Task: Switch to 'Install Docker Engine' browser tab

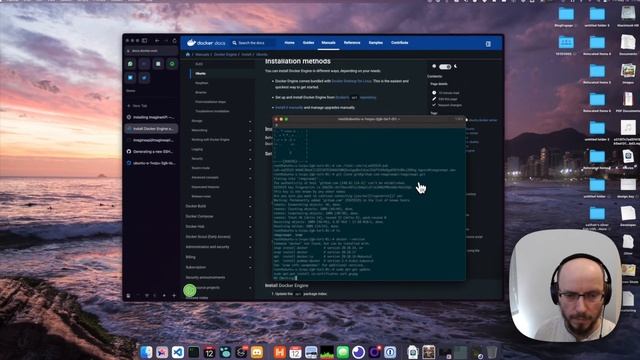Action: tap(151, 129)
